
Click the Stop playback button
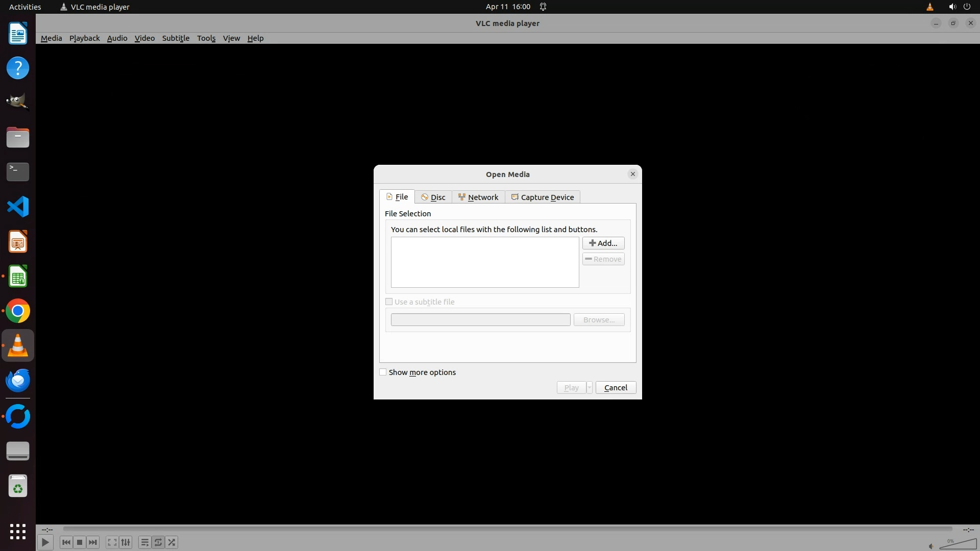[x=80, y=542]
